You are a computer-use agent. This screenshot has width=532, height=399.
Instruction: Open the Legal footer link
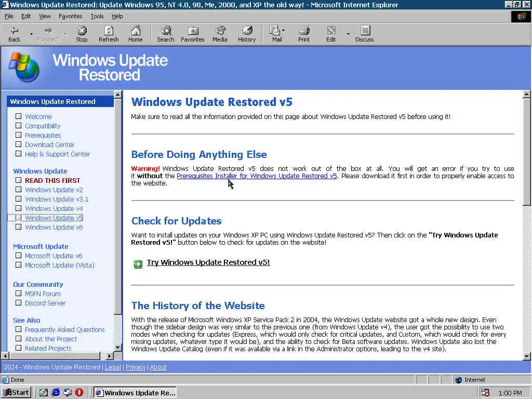(x=113, y=367)
